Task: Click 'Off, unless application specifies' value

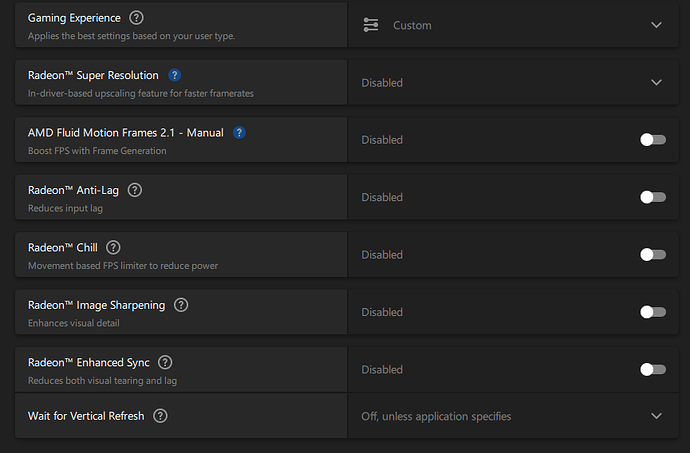Action: coord(436,416)
